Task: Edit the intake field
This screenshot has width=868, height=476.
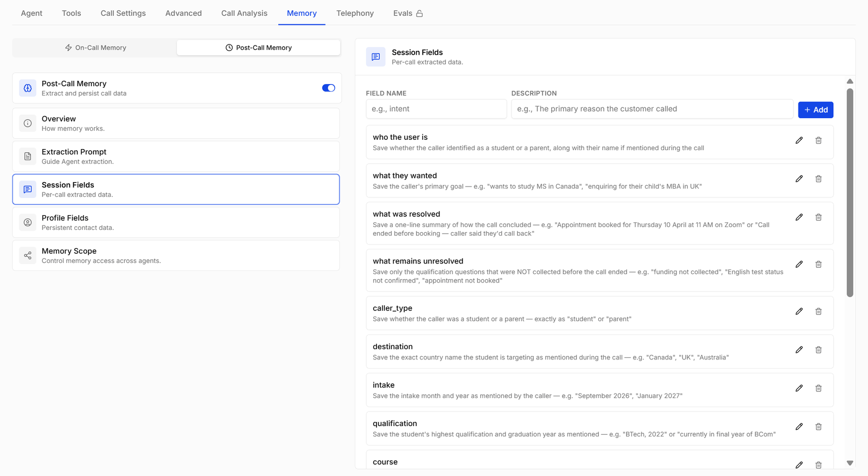Action: pyautogui.click(x=799, y=389)
